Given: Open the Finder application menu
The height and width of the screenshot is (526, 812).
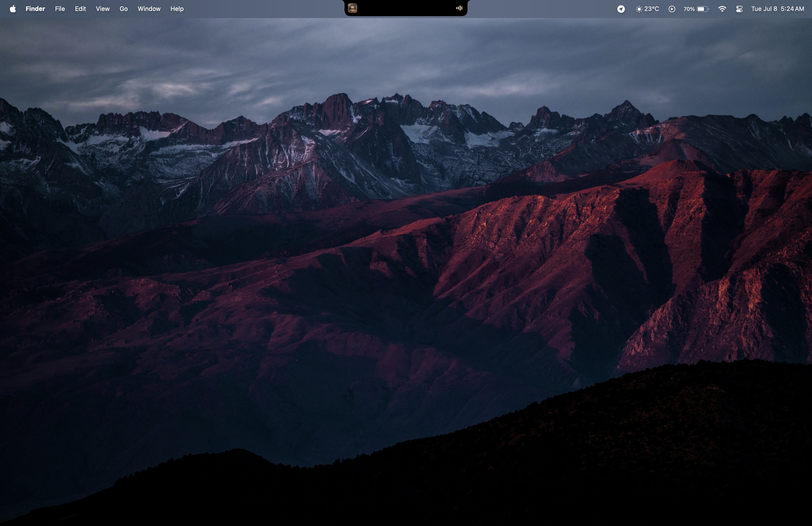Looking at the screenshot, I should [35, 9].
